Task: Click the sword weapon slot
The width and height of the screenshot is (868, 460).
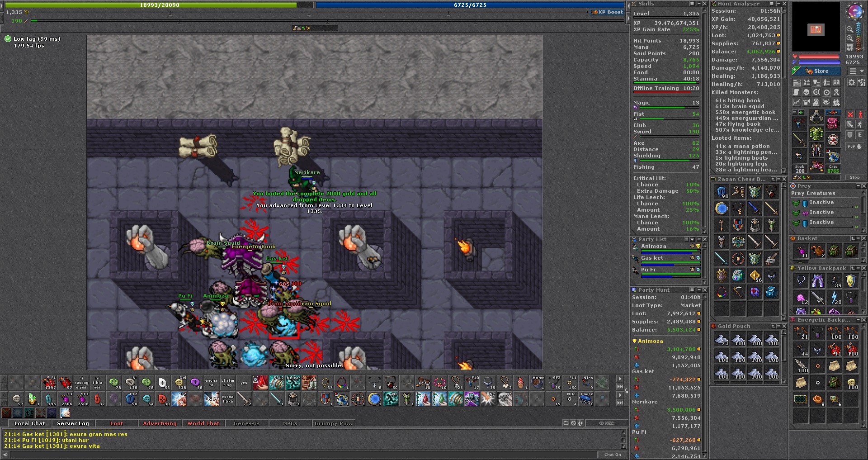Action: [799, 140]
